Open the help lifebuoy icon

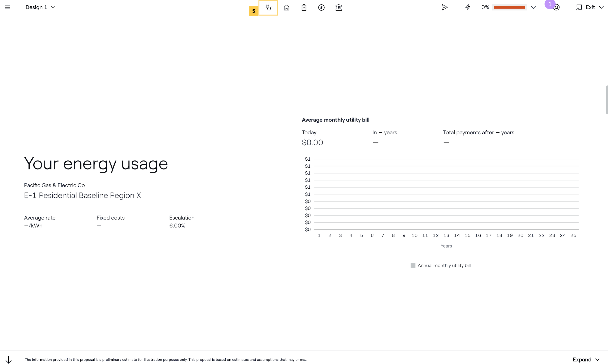[x=557, y=8]
